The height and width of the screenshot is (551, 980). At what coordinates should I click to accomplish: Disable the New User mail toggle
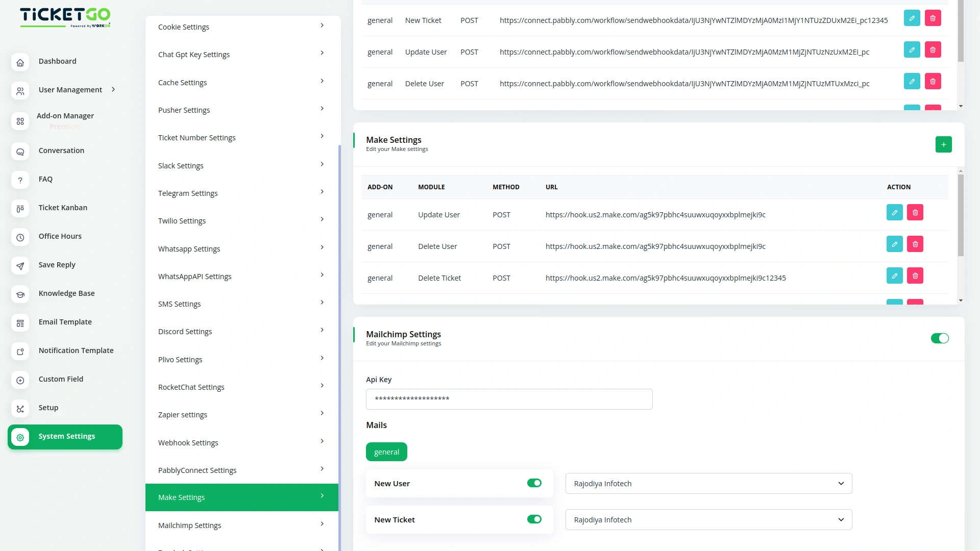(534, 483)
